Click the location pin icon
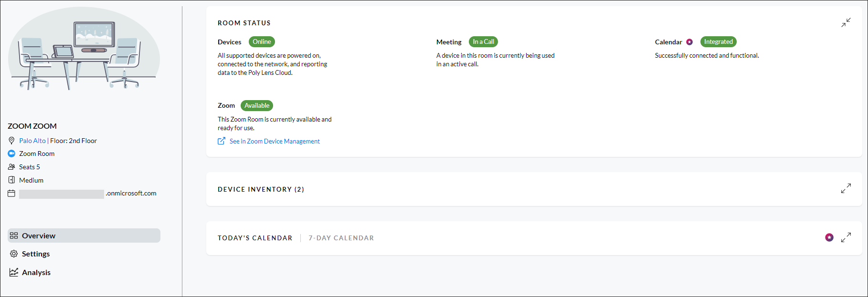868x297 pixels. [x=11, y=141]
